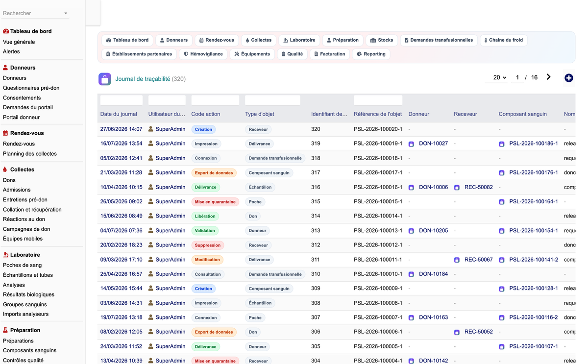The image size is (588, 364).
Task: Open component link PSL-2026-100176-1
Action: (x=534, y=173)
